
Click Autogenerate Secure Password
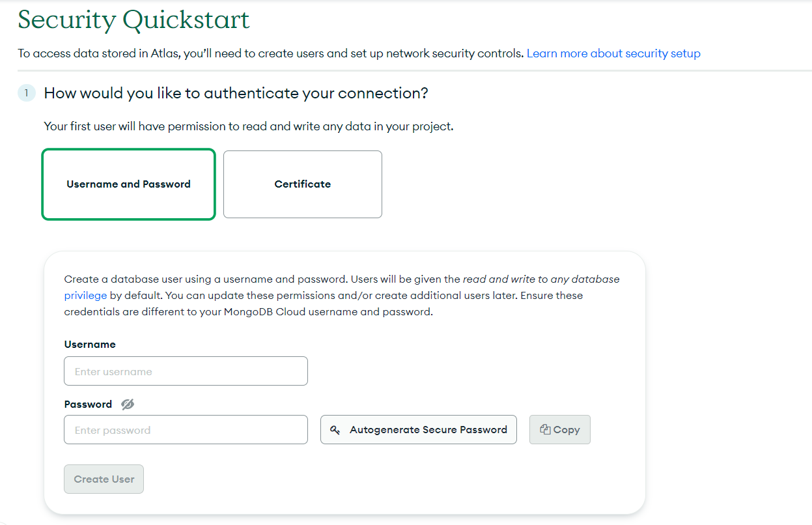click(418, 429)
